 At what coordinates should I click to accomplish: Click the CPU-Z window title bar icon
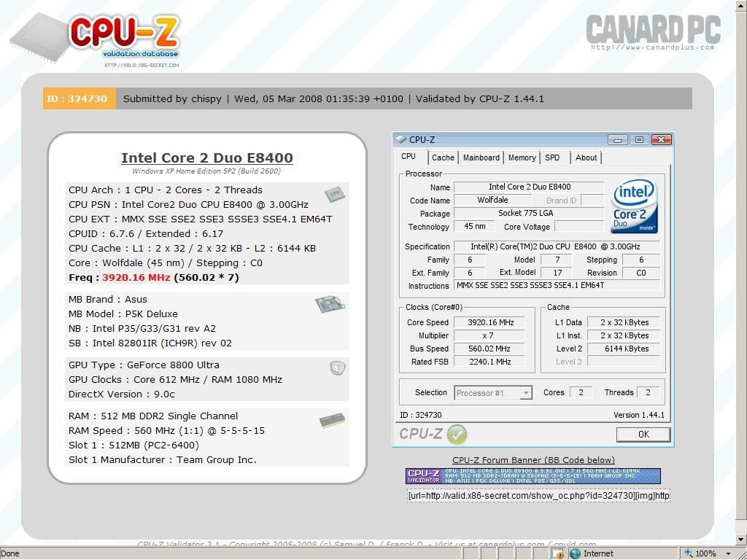coord(400,139)
